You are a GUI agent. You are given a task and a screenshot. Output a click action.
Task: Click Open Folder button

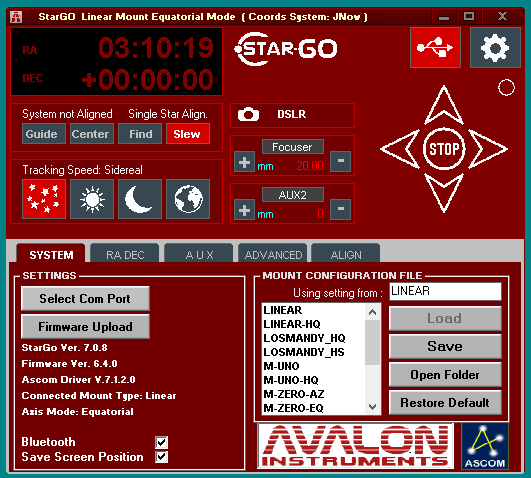(x=445, y=375)
